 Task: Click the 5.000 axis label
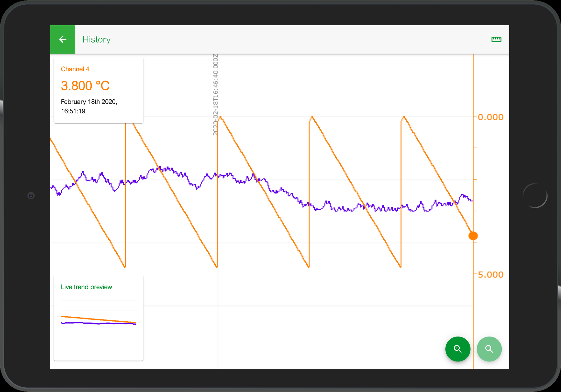491,275
